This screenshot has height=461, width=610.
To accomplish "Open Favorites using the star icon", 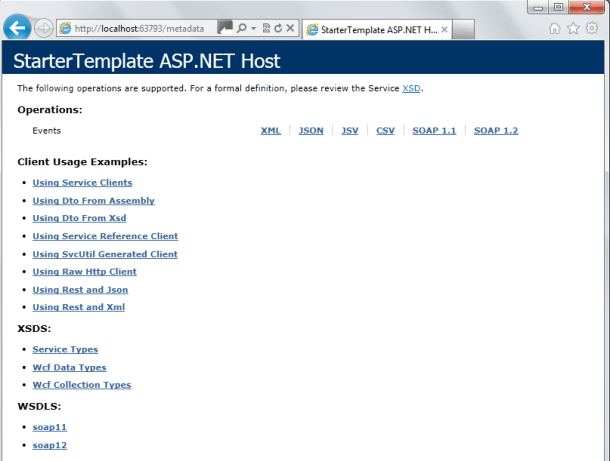I will [573, 29].
